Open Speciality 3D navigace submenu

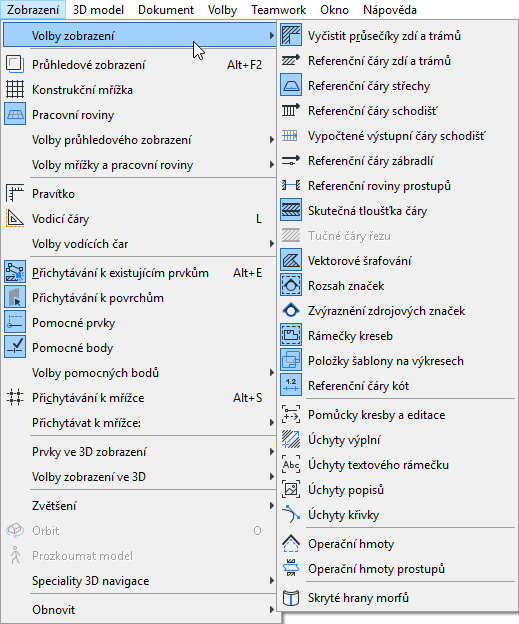[x=140, y=581]
